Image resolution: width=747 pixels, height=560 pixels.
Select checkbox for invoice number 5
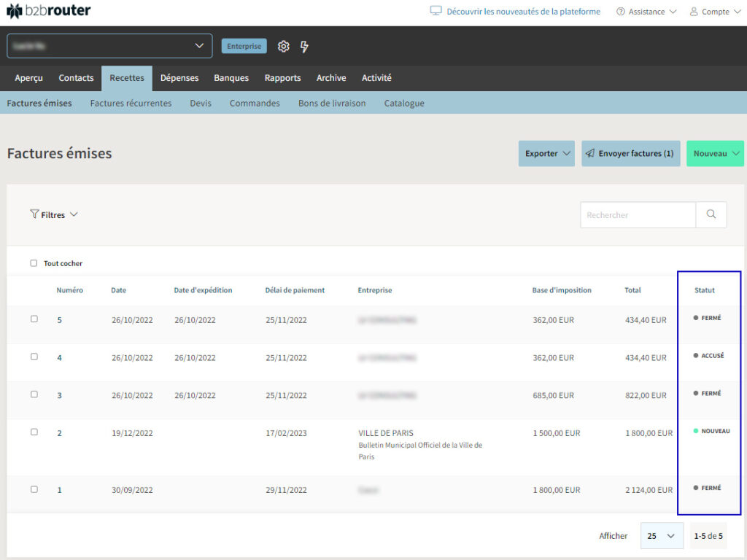34,319
